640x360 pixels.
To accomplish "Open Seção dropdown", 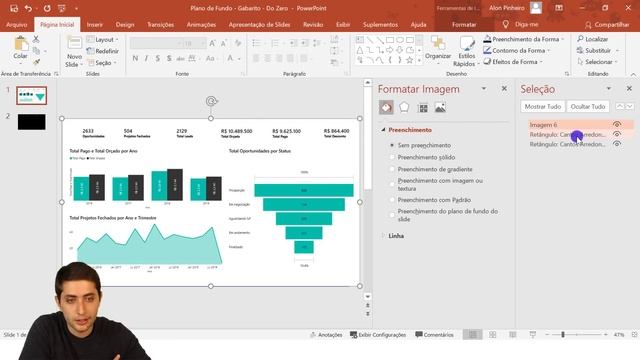I will [x=102, y=62].
